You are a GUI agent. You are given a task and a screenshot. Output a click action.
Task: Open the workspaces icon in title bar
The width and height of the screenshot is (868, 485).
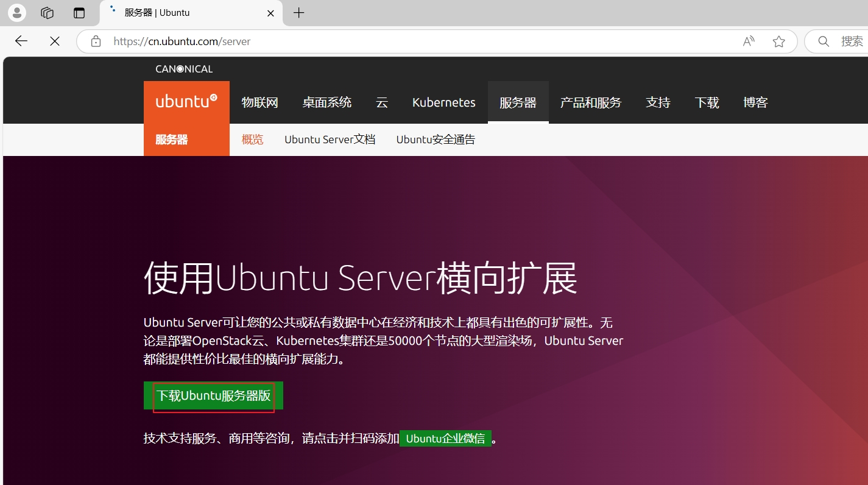(x=48, y=13)
